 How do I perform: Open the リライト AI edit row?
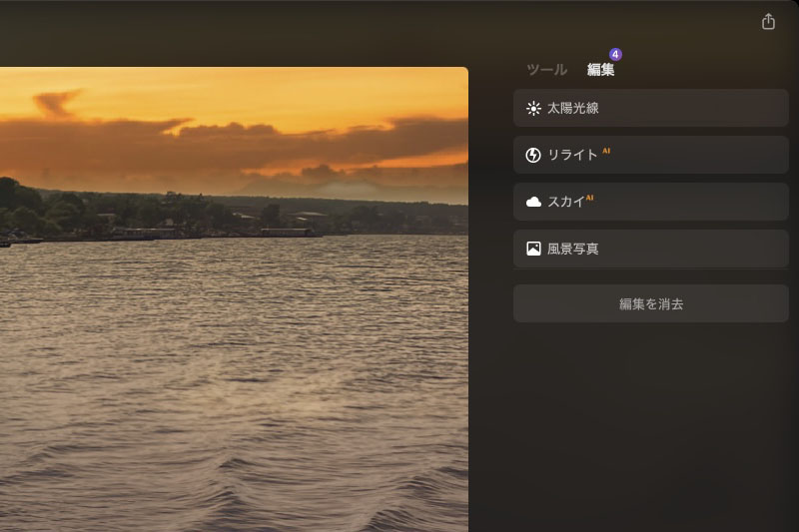pyautogui.click(x=651, y=155)
